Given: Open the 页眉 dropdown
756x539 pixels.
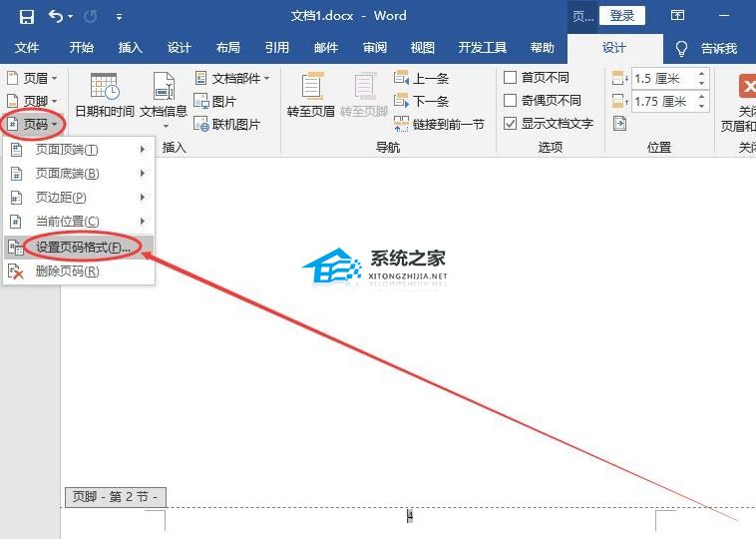Looking at the screenshot, I should coord(33,78).
